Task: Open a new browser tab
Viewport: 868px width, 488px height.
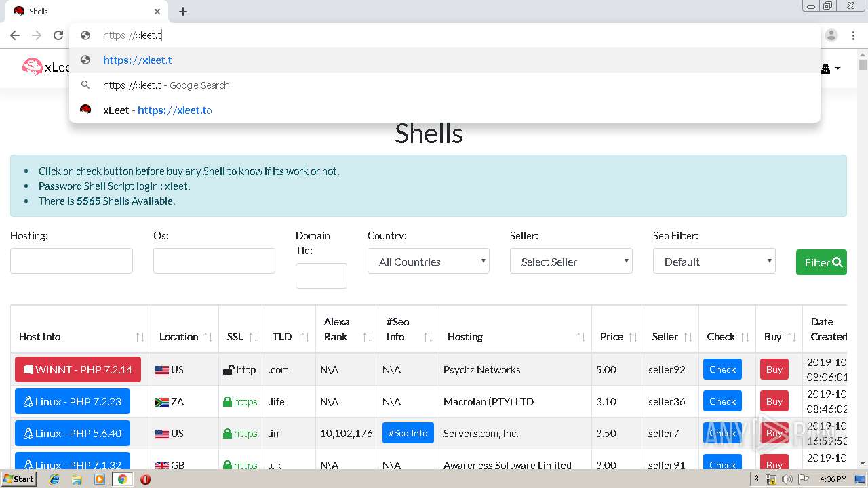Action: pos(183,12)
